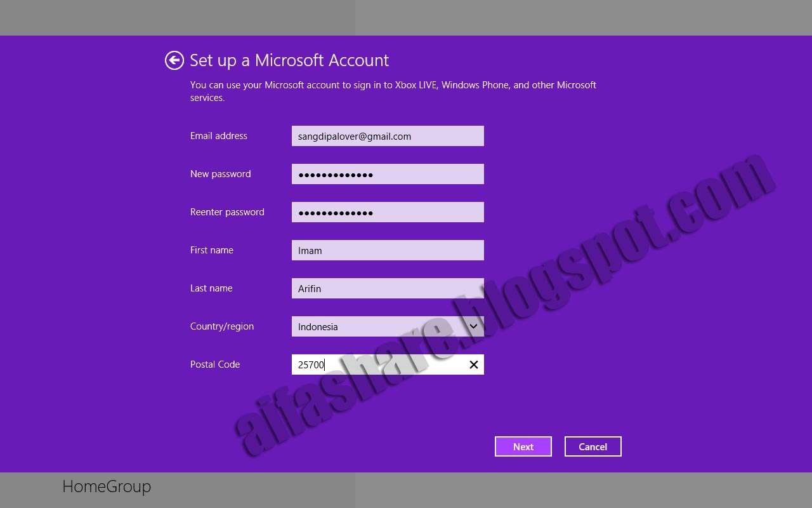Click the 'Email address' label

[x=219, y=136]
